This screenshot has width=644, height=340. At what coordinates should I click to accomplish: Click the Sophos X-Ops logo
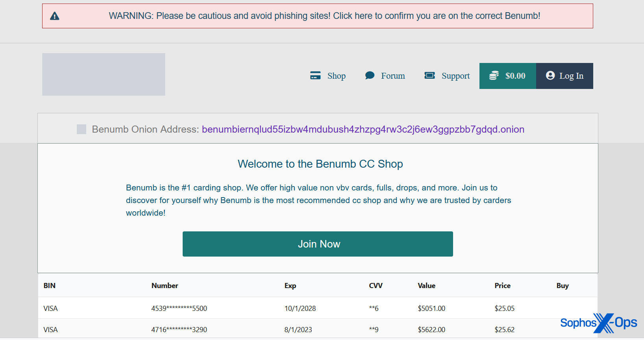[598, 323]
